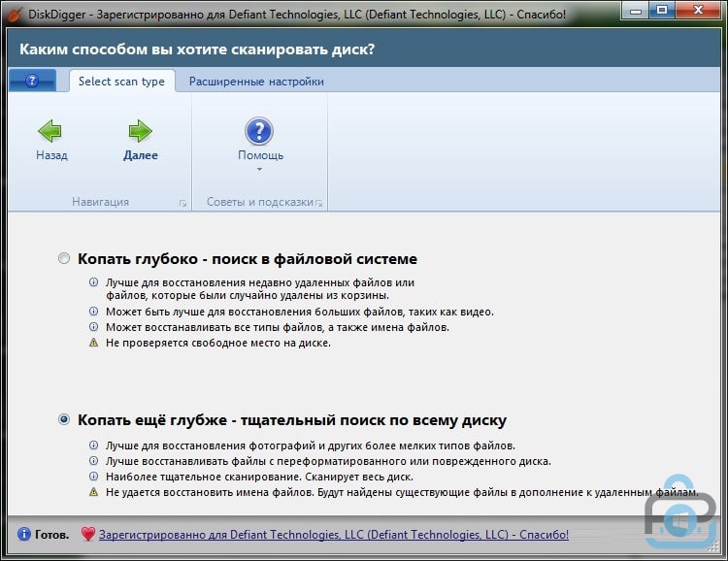Click info icon beside Наиболее тщательное сканирование

click(93, 476)
